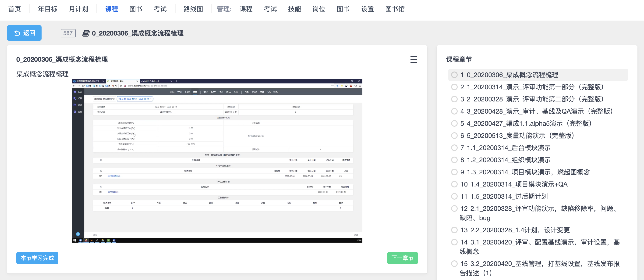Select chapter 9 项目模块演示 radio

454,172
